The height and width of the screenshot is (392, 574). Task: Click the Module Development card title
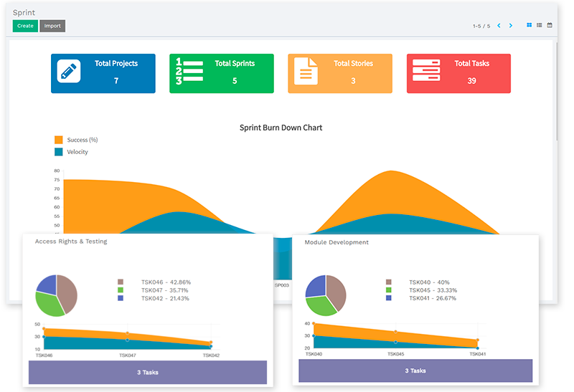(337, 242)
